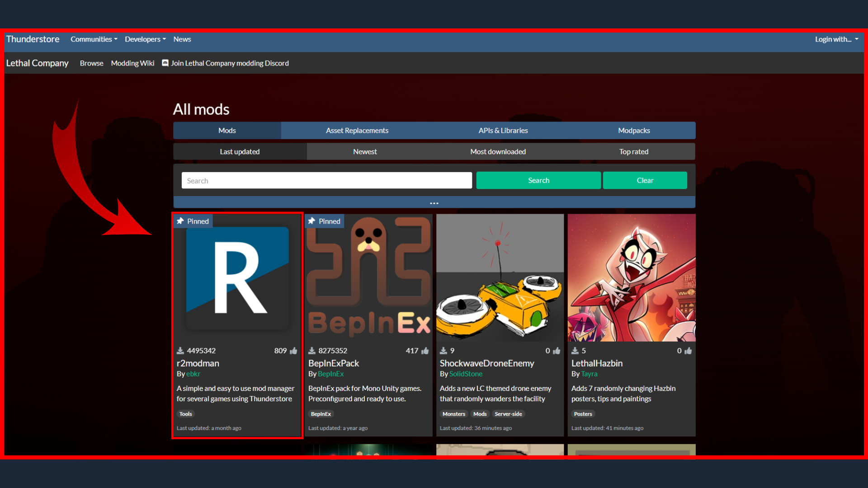Viewport: 868px width, 488px height.
Task: Open the LethalHazbin mod thumbnail
Action: (x=632, y=278)
